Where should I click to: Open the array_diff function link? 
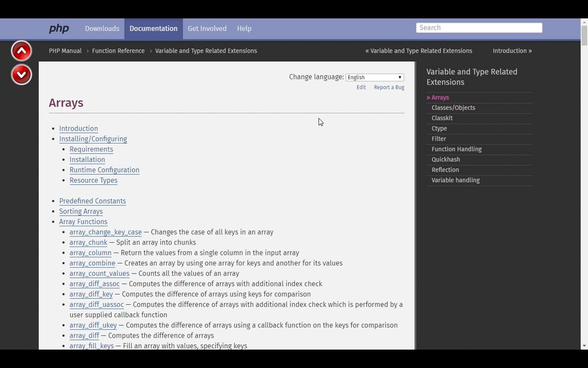point(84,335)
